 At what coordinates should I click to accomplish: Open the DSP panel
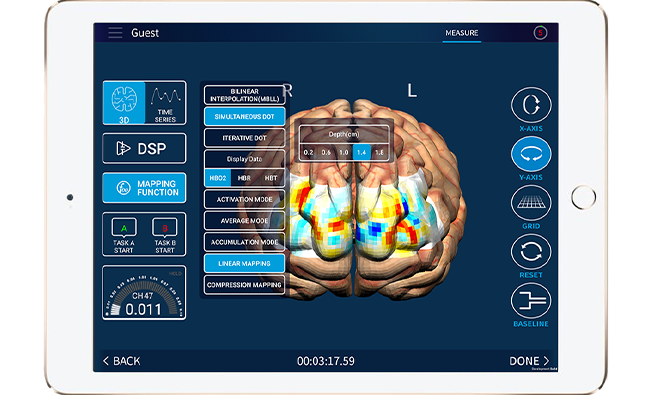point(144,148)
